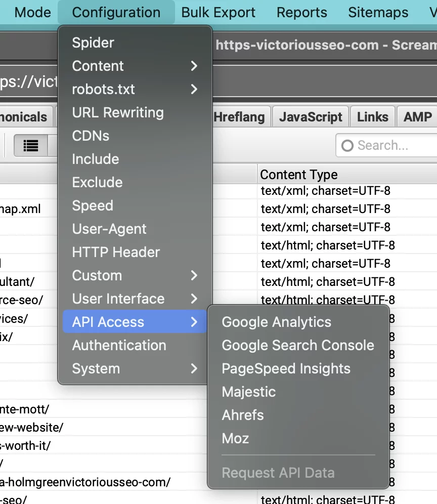The height and width of the screenshot is (504, 437).
Task: Click the search magnifier icon
Action: point(347,146)
